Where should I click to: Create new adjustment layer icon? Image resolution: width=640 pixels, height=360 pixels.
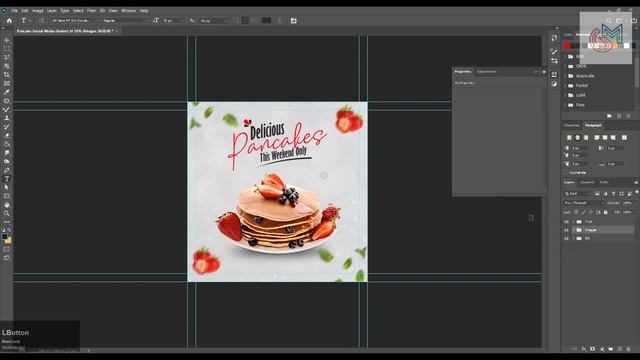(602, 349)
